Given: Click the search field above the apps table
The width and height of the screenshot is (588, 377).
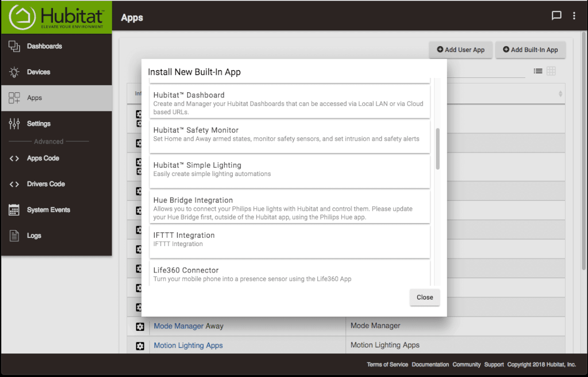Looking at the screenshot, I should [x=486, y=71].
